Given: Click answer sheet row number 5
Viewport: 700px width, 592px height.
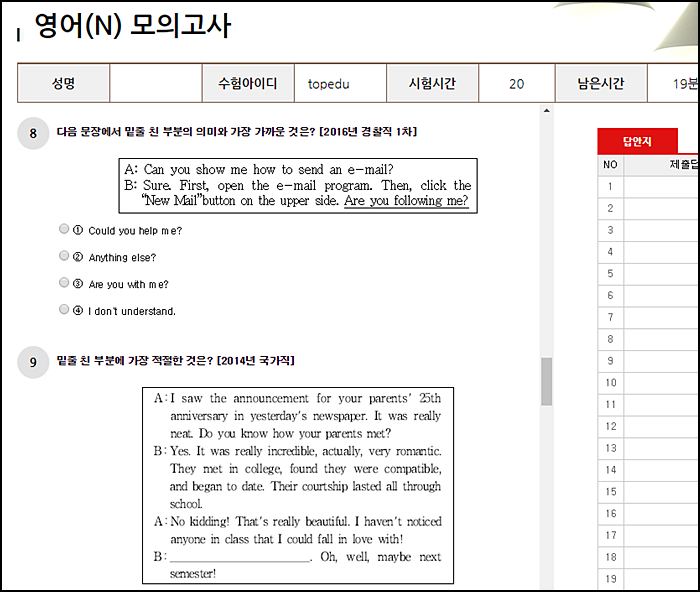Looking at the screenshot, I should point(610,274).
